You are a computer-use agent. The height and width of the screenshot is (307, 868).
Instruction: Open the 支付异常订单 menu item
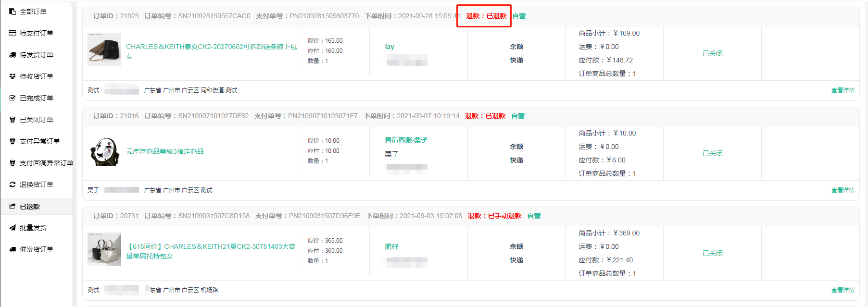[x=39, y=141]
